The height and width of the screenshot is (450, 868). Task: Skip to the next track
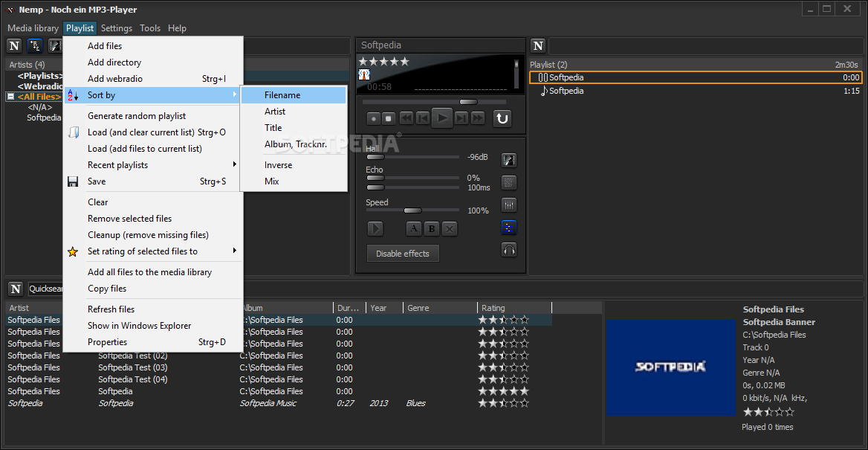pyautogui.click(x=461, y=118)
